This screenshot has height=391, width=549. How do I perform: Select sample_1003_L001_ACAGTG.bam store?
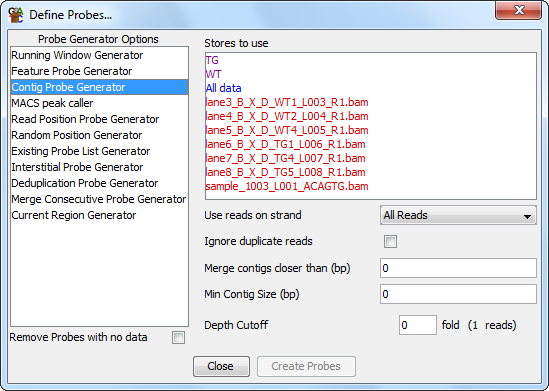370,186
